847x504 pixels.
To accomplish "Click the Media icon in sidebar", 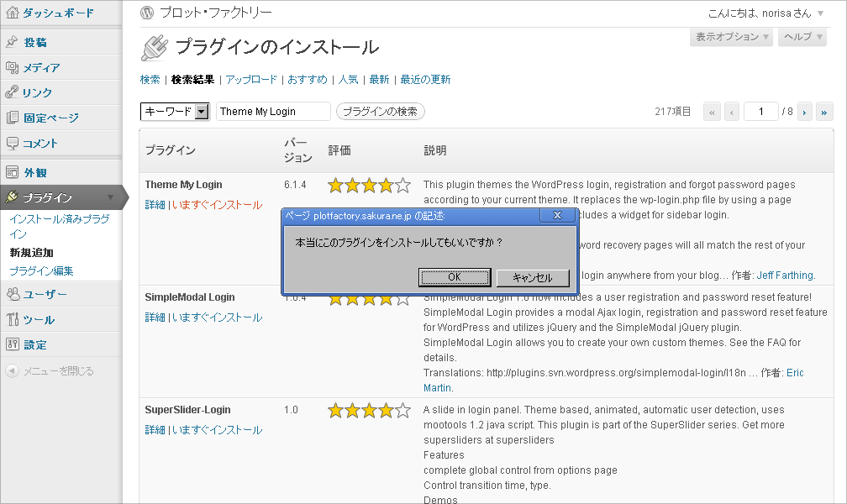I will coord(12,67).
